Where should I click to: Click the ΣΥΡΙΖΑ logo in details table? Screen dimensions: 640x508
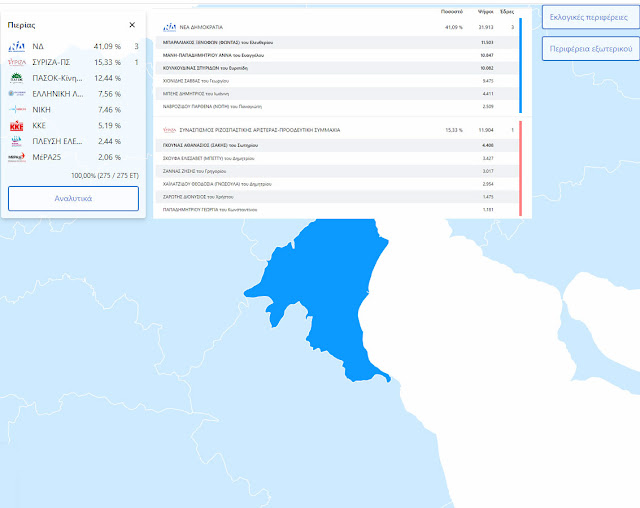[x=169, y=130]
